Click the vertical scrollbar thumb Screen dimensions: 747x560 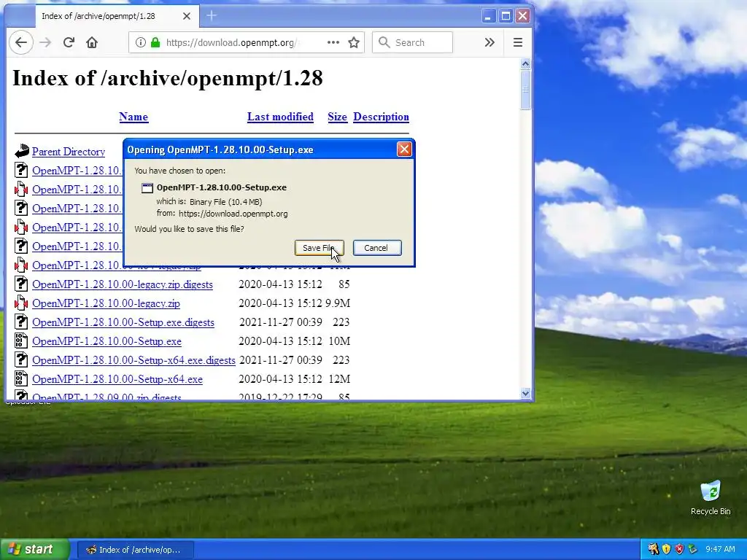coord(525,90)
